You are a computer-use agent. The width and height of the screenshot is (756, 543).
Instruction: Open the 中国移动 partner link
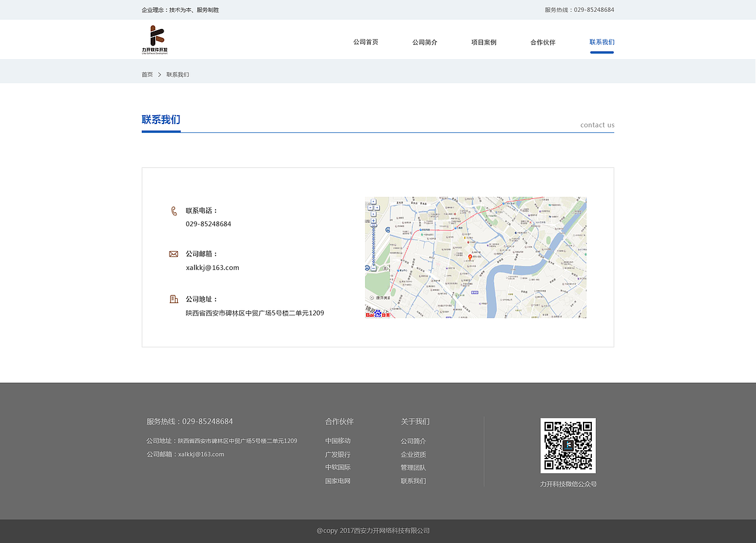[x=337, y=440]
